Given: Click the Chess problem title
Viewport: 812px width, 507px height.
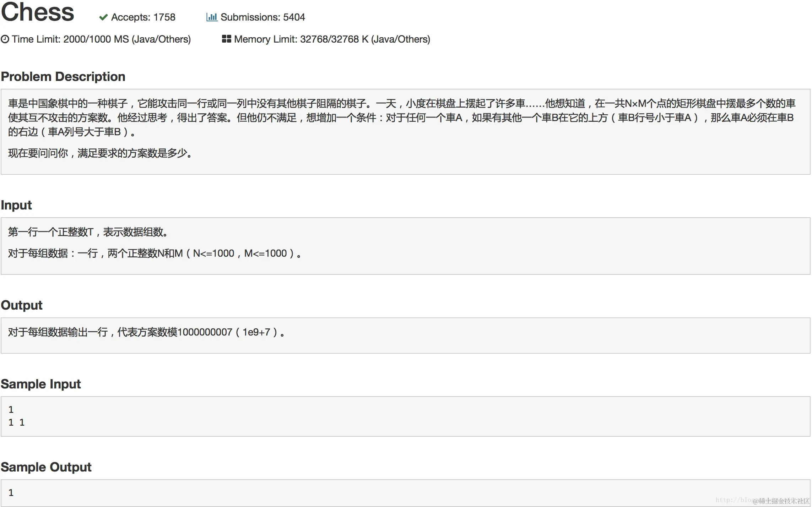Looking at the screenshot, I should (38, 12).
